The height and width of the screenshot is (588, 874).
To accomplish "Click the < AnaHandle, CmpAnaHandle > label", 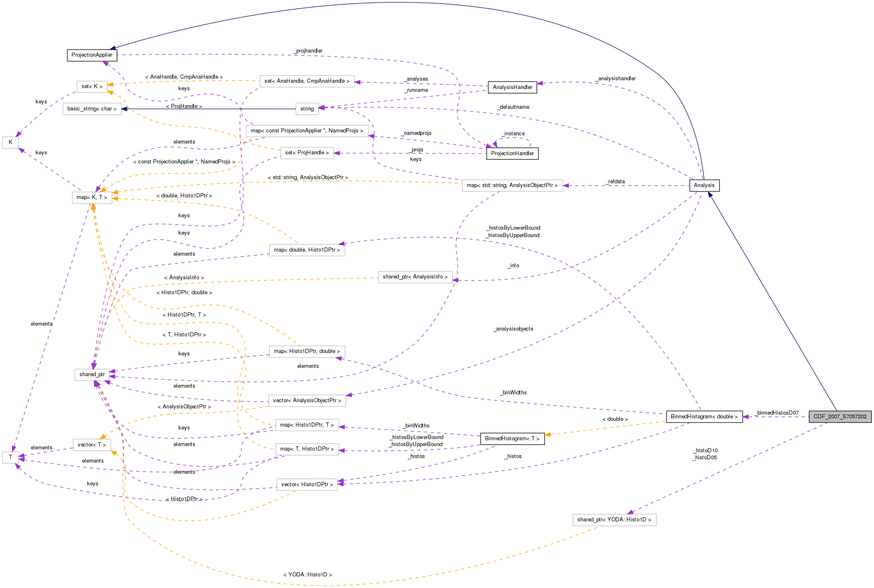I will click(x=184, y=77).
